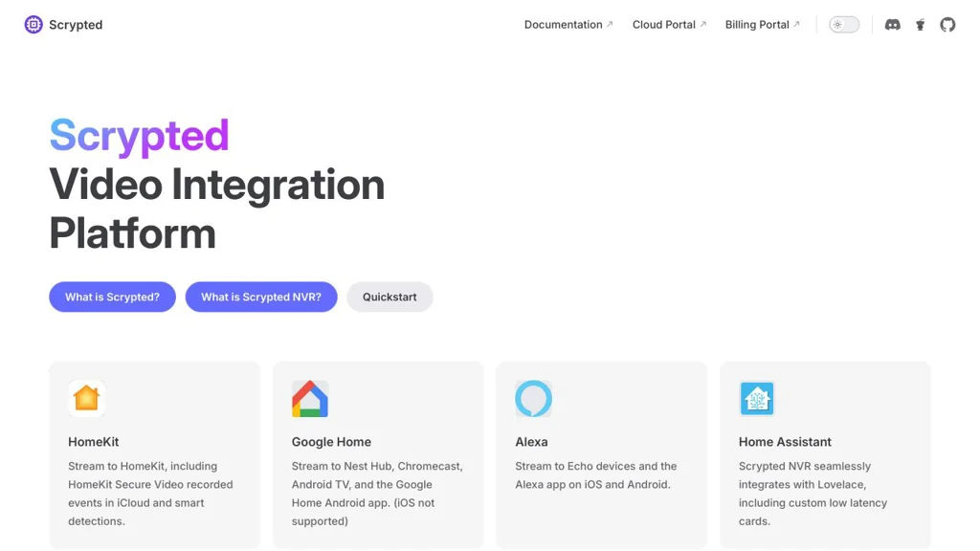Click the 'What is Scrypted NVR?' button

coord(261,297)
